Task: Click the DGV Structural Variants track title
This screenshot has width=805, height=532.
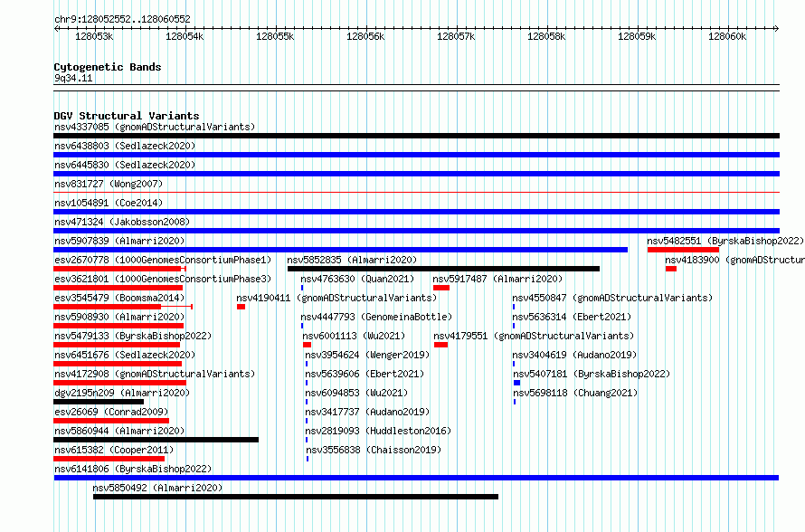Action: (x=127, y=116)
